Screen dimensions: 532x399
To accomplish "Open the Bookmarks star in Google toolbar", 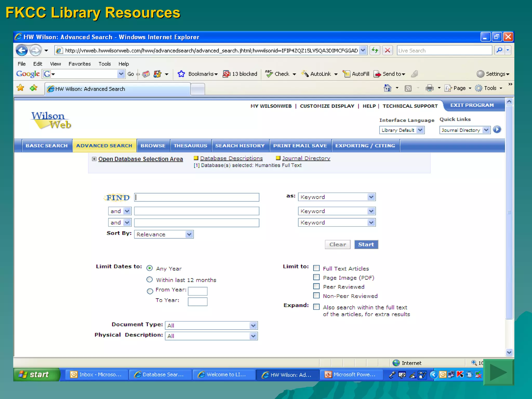I will tap(181, 74).
